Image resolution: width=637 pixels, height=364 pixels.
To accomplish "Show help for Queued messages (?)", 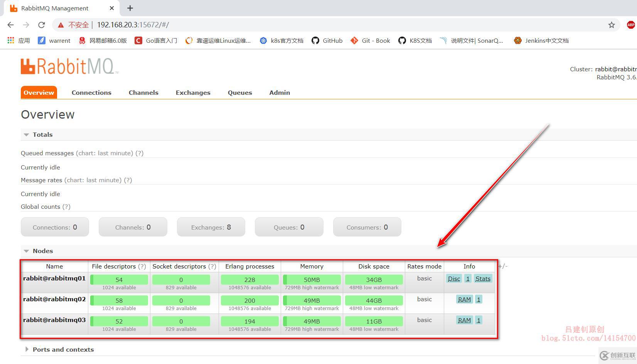I will click(x=139, y=153).
